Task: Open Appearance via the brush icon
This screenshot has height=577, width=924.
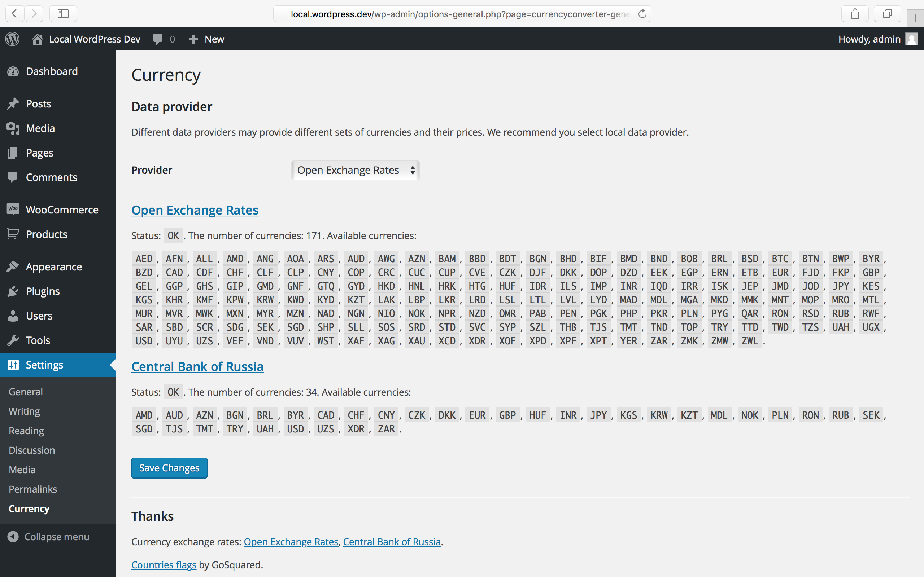Action: [x=13, y=267]
